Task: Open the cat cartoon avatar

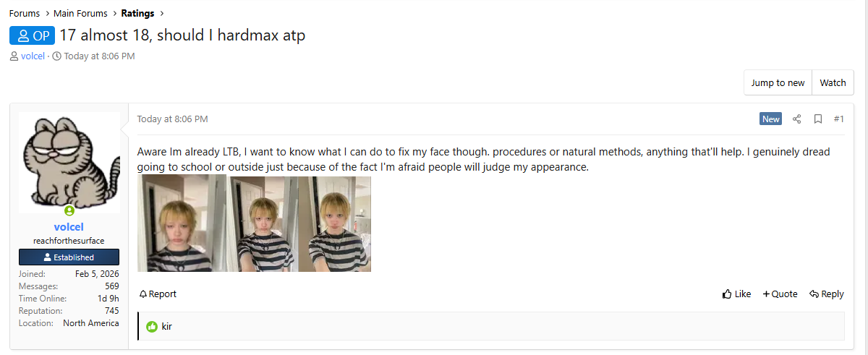Action: (69, 163)
